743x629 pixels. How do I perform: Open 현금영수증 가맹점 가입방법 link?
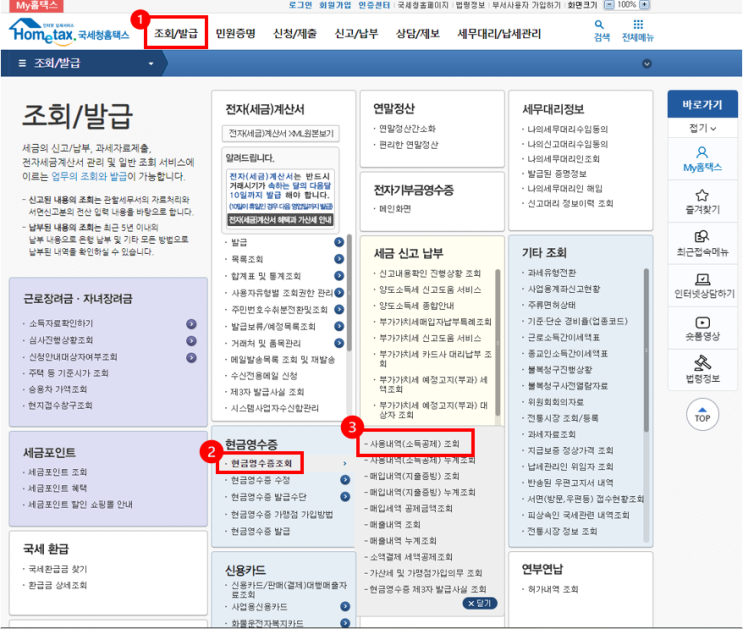(282, 514)
